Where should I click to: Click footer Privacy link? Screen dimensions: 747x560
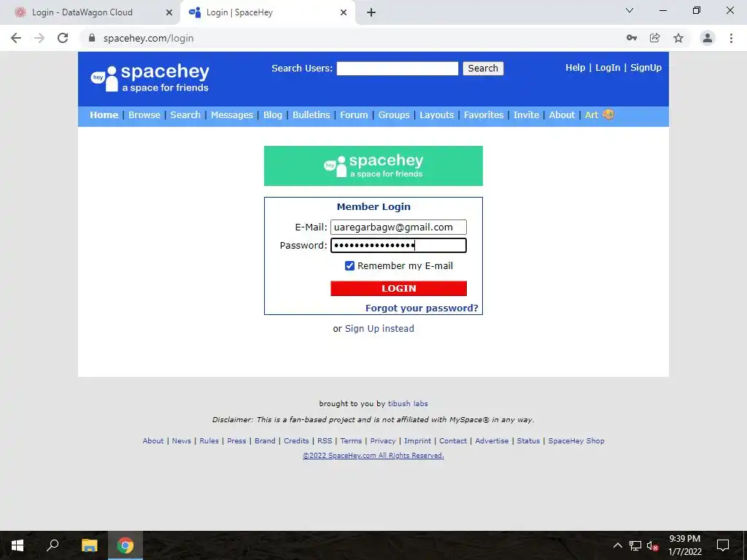click(383, 441)
